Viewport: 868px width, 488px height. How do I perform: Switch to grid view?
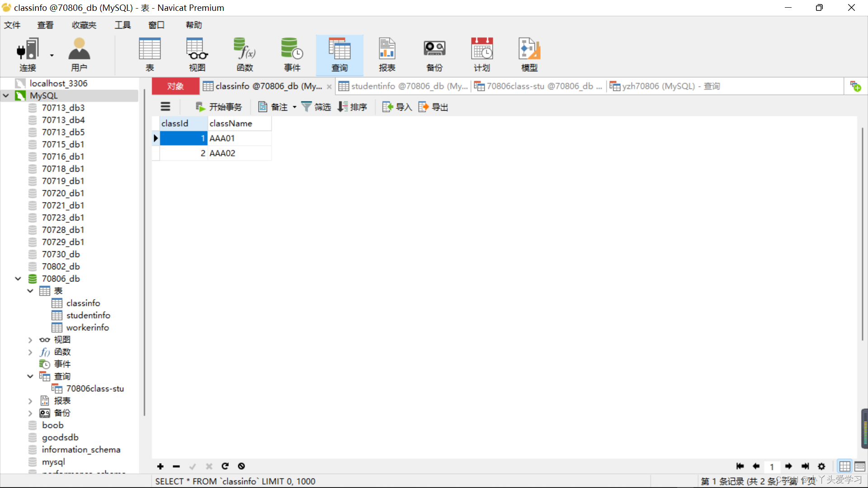point(844,466)
